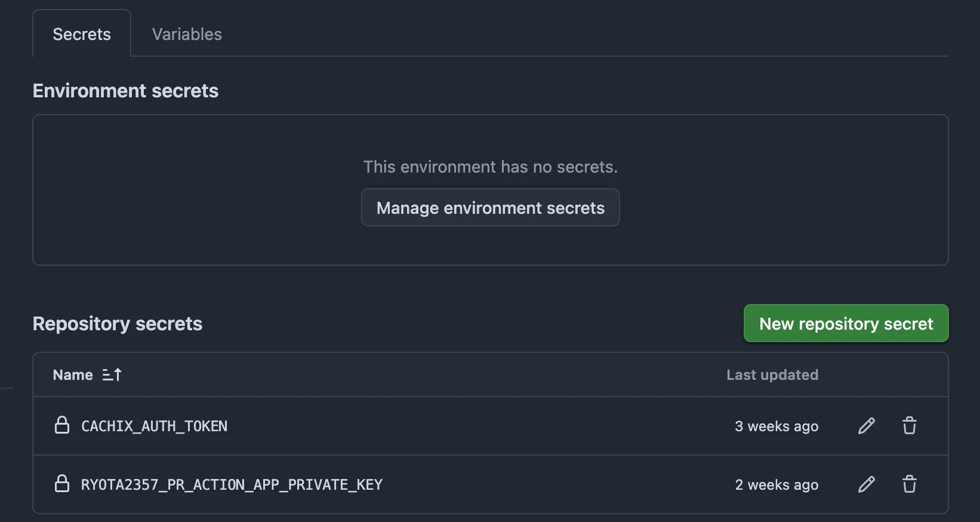Select the RYOTA2357 secret name
980x522 pixels.
[x=232, y=484]
